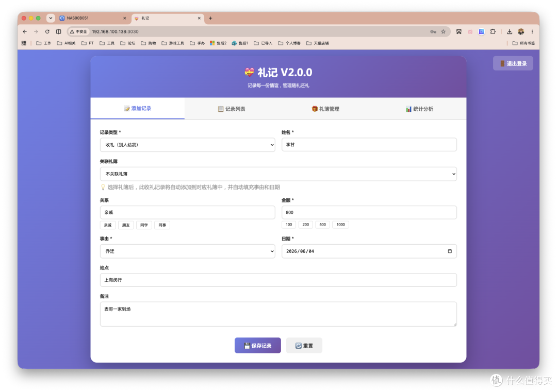Image resolution: width=557 pixels, height=392 pixels.
Task: Click the address bar URL 192.168.100.138:3030
Action: 115,31
